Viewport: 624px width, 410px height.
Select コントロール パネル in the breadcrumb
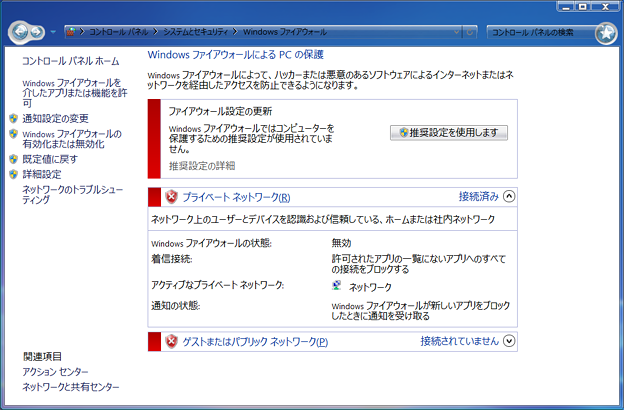[118, 32]
